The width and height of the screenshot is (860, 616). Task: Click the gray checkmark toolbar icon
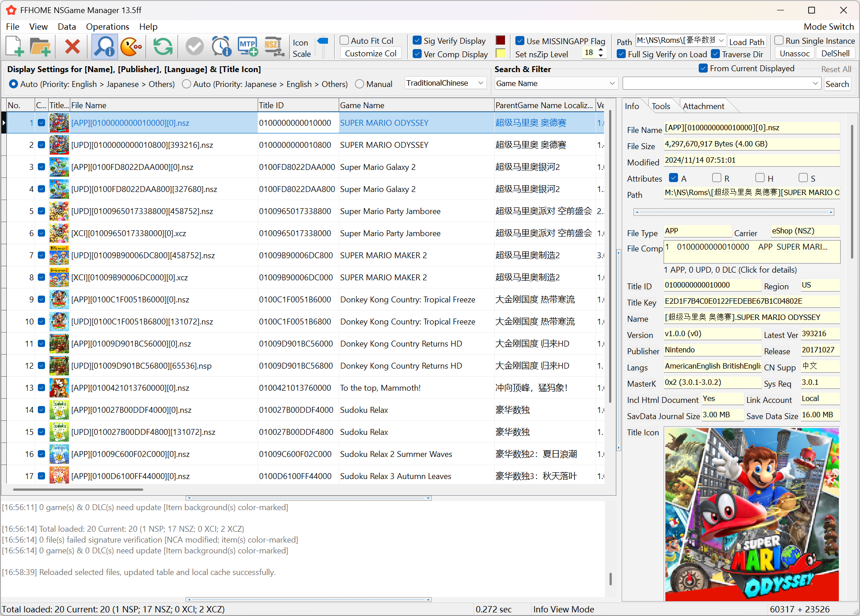pos(195,46)
